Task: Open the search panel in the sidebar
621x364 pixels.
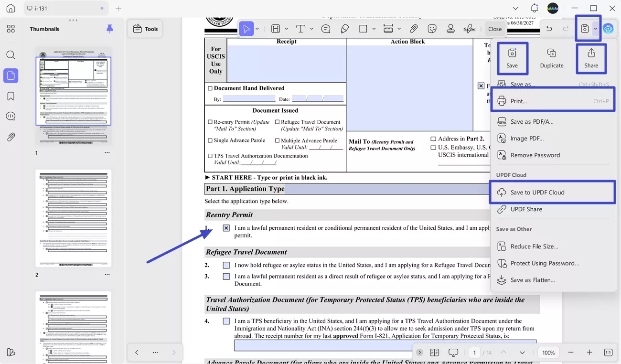Action: tap(11, 54)
